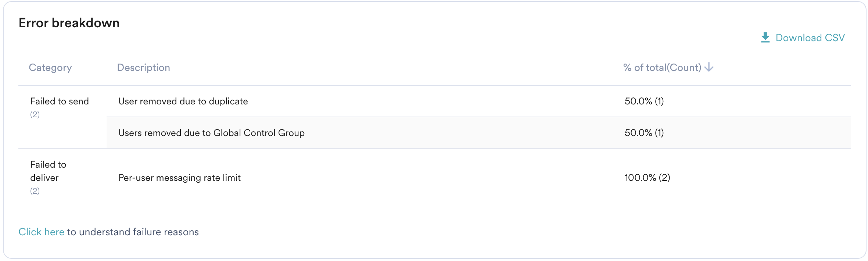Sort the table by % of total(Count)
This screenshot has height=261, width=868.
pos(662,67)
